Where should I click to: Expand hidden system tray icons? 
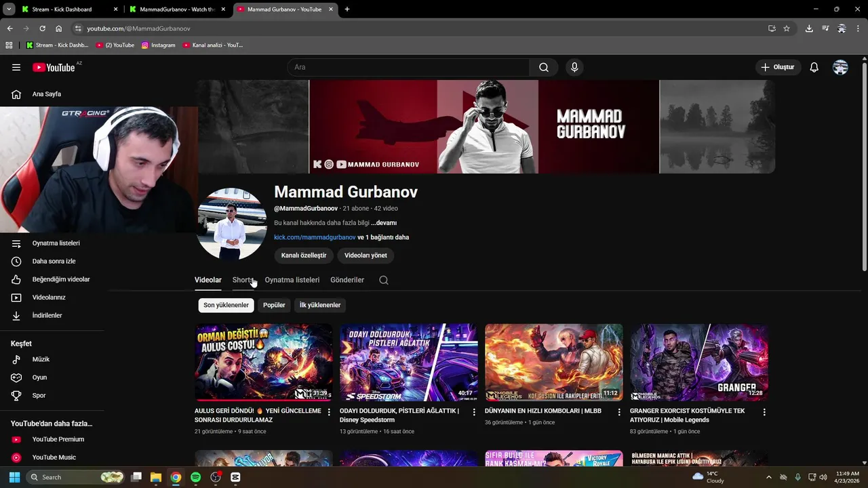[x=768, y=477]
